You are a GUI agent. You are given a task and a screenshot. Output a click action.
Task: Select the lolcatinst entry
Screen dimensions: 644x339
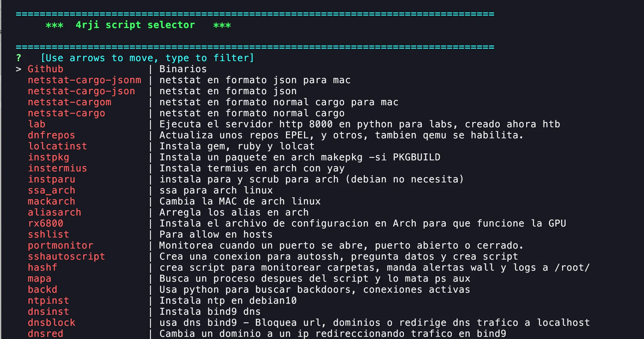57,146
